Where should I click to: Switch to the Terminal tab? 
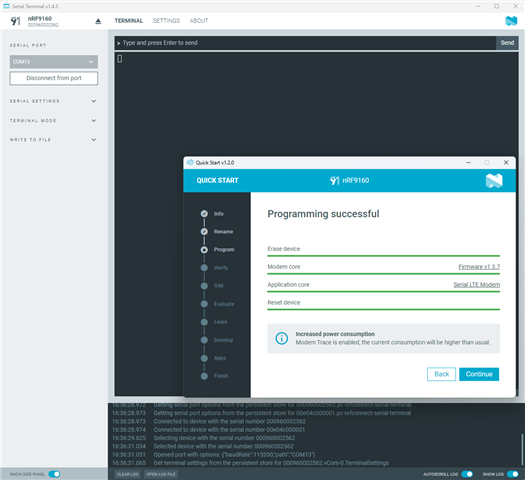(x=129, y=21)
